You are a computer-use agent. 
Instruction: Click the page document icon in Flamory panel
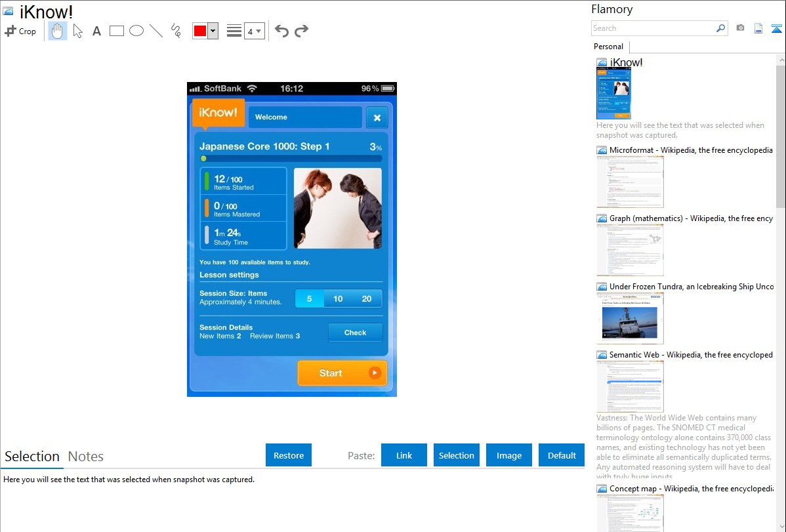758,29
